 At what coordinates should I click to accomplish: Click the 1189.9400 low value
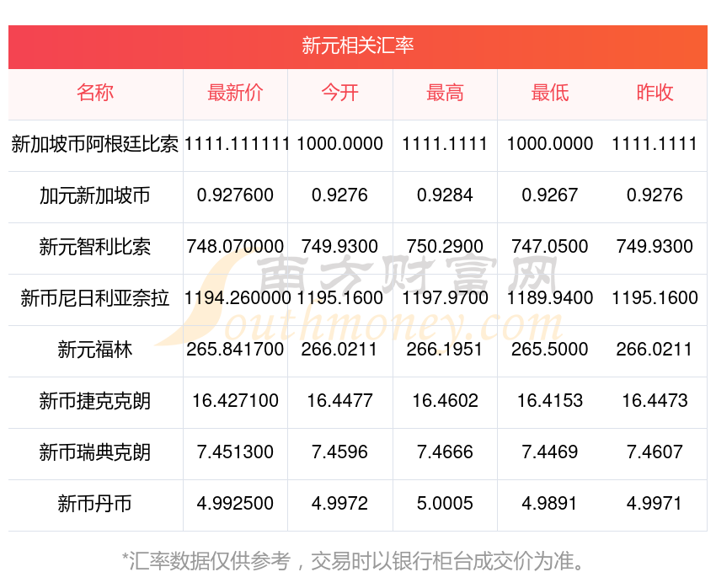550,298
